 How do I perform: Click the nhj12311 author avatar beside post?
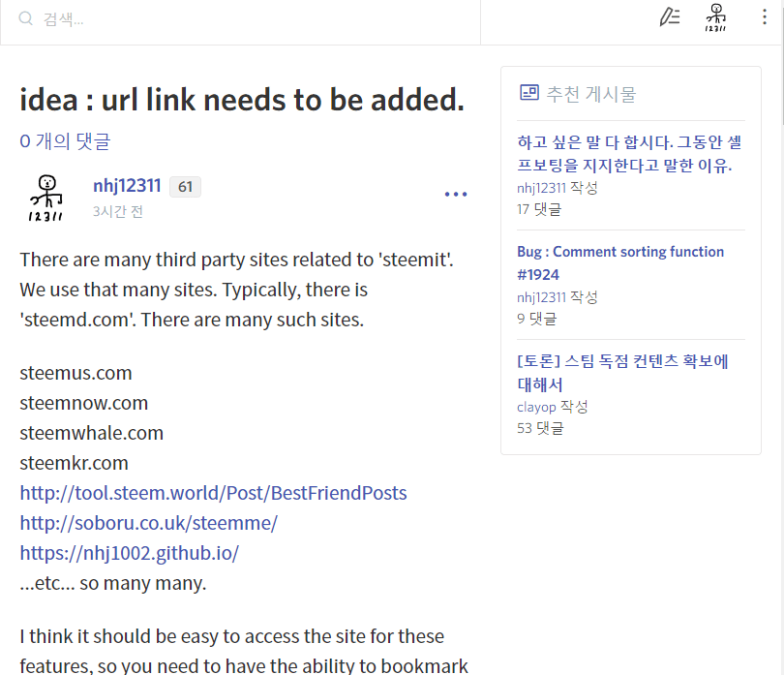point(46,199)
